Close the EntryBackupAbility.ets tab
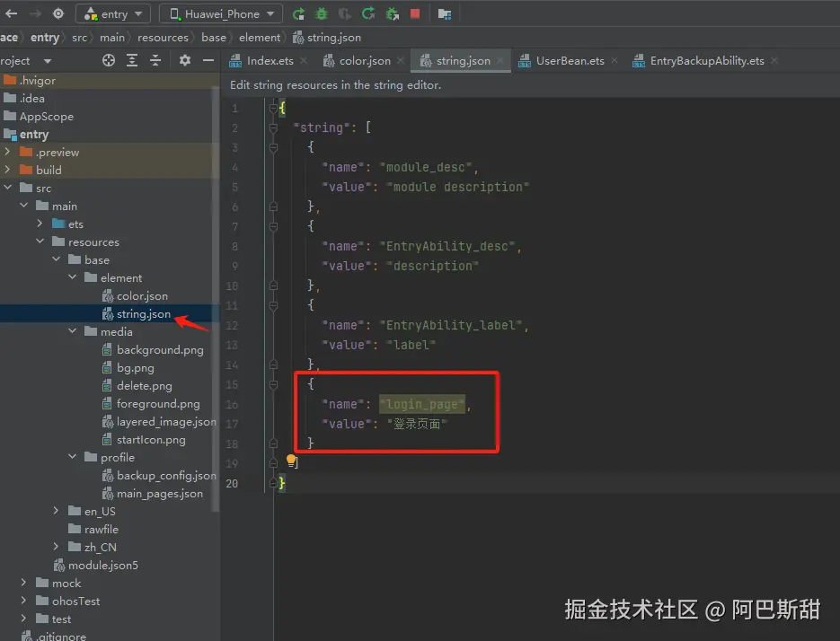This screenshot has width=840, height=641. [x=774, y=60]
